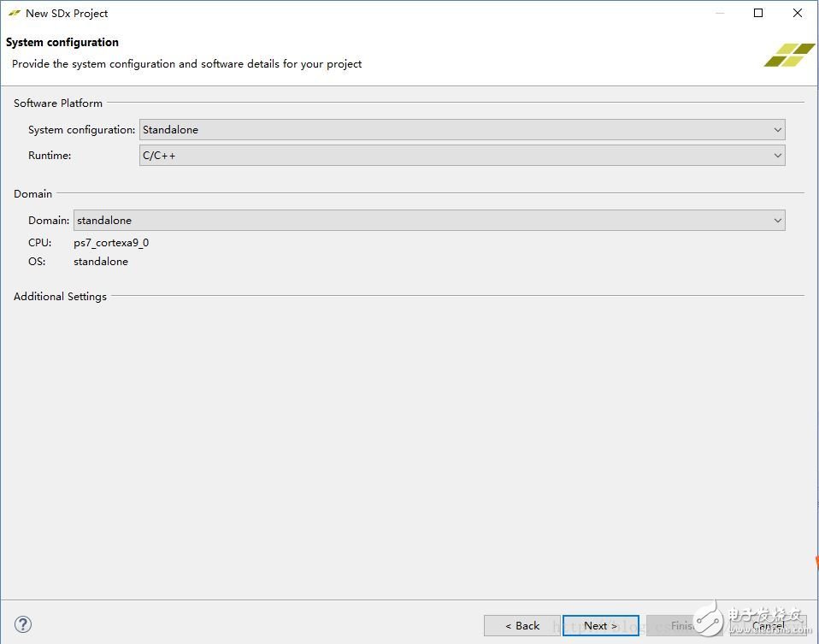Viewport: 819px width, 644px height.
Task: Cancel the project wizard
Action: click(x=768, y=625)
